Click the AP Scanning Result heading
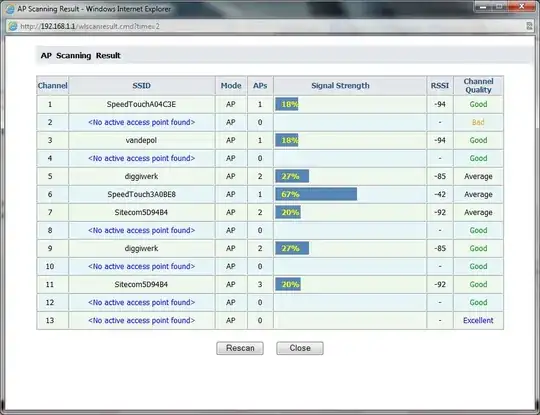Image resolution: width=540 pixels, height=415 pixels. pyautogui.click(x=81, y=55)
